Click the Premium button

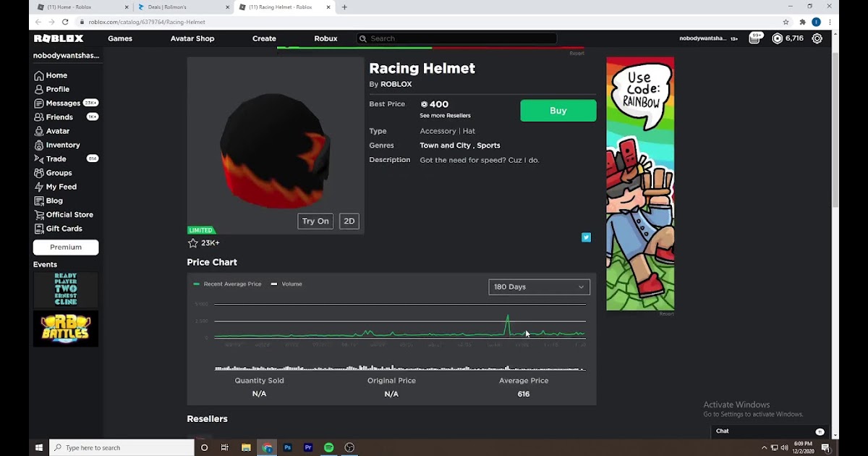pos(66,247)
